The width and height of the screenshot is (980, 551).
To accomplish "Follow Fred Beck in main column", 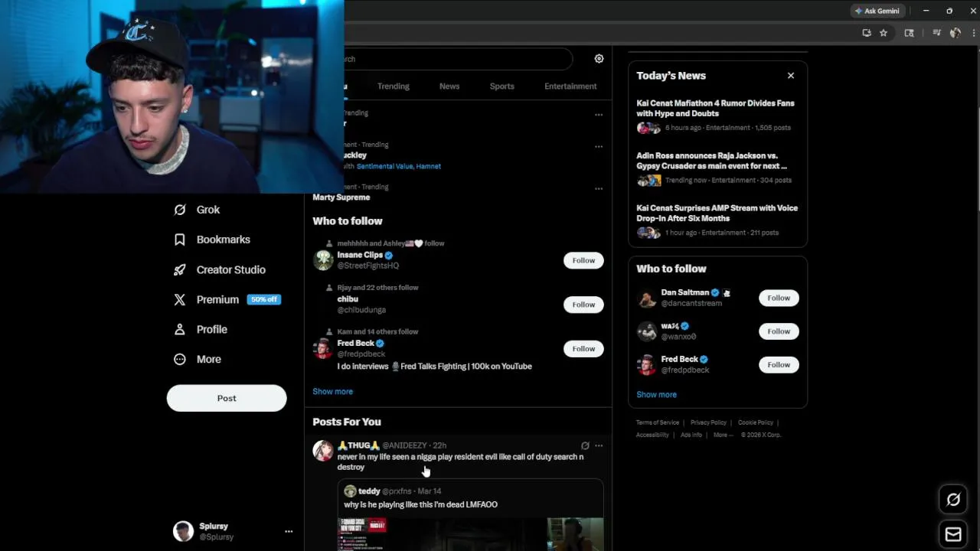I will pyautogui.click(x=583, y=348).
